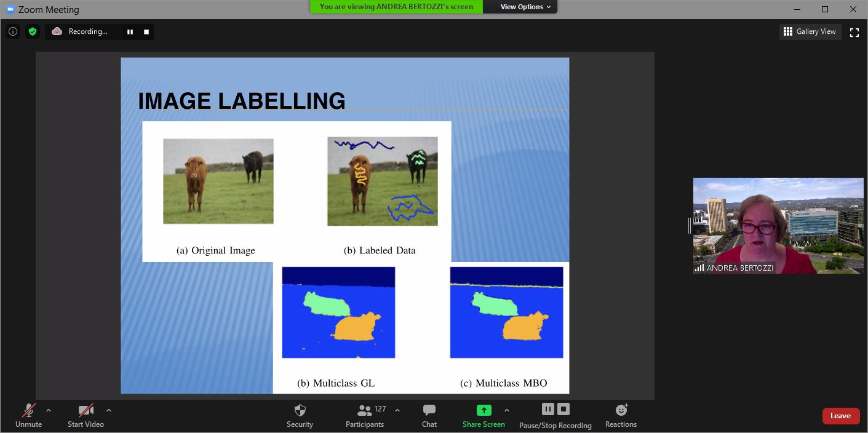The image size is (868, 433).
Task: Minimize the Zoom Meeting window
Action: click(797, 9)
